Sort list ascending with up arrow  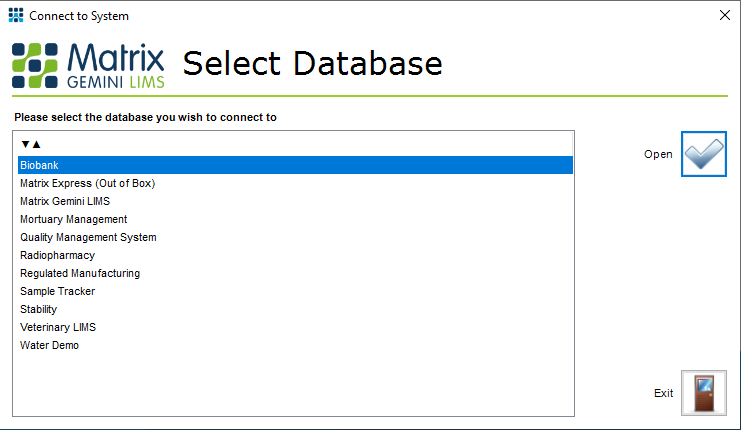tap(36, 144)
